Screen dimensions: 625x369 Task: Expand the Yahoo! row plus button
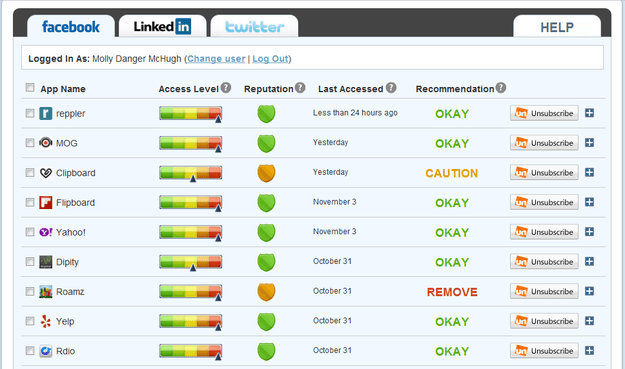[x=590, y=232]
